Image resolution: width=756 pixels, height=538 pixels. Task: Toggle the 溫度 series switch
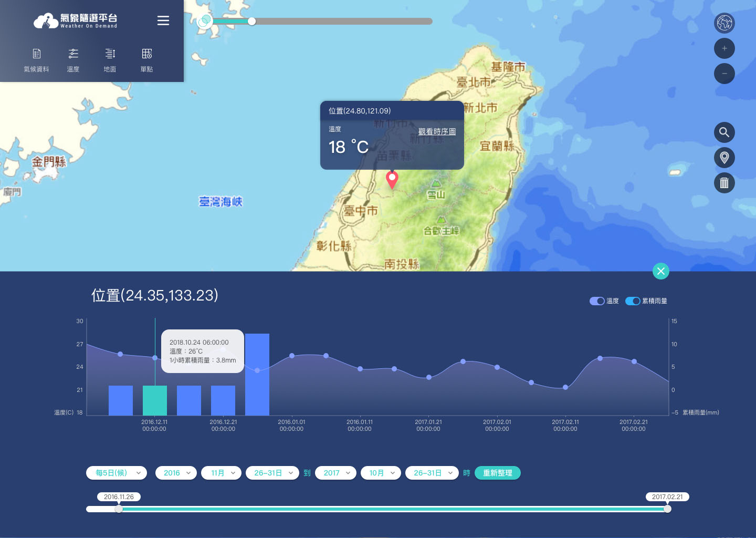(597, 301)
